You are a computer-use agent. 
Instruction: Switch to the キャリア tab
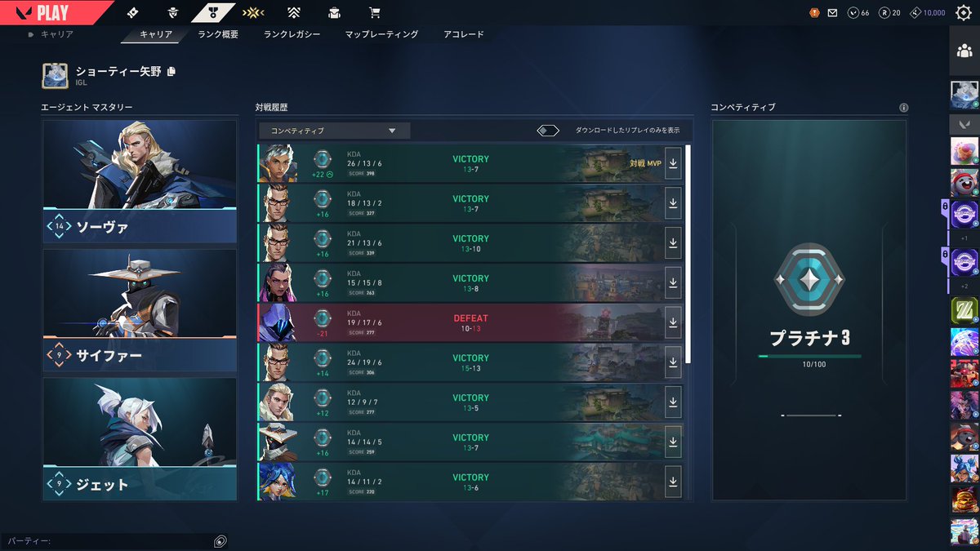(155, 34)
